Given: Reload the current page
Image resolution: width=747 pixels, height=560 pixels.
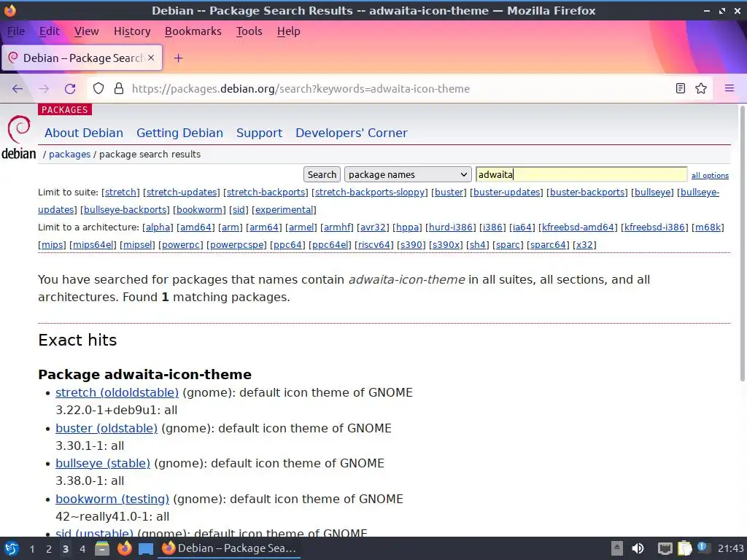Looking at the screenshot, I should tap(70, 88).
